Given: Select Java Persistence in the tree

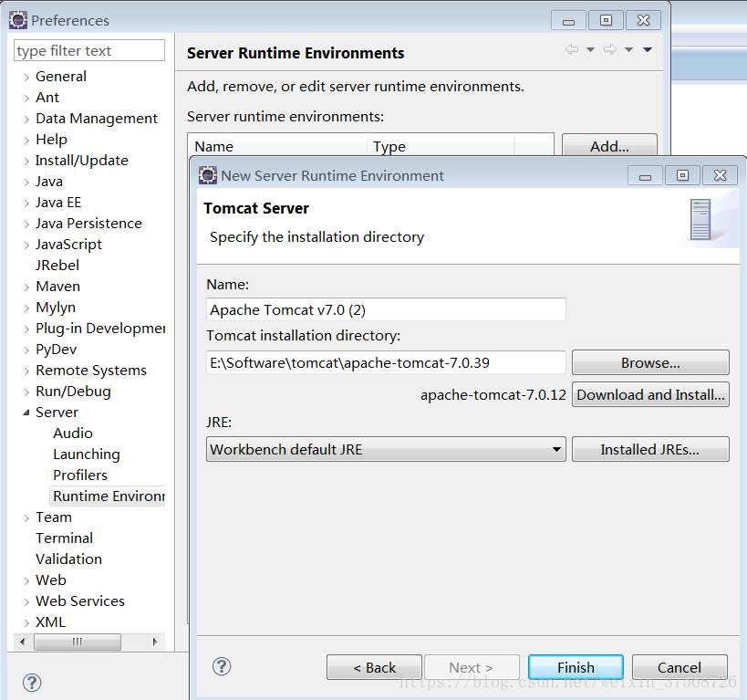Looking at the screenshot, I should tap(88, 224).
